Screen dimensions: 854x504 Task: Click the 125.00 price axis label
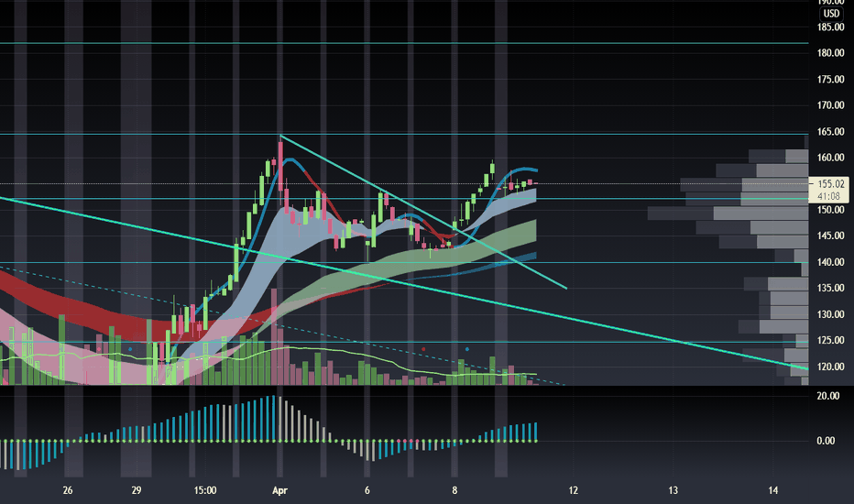830,340
